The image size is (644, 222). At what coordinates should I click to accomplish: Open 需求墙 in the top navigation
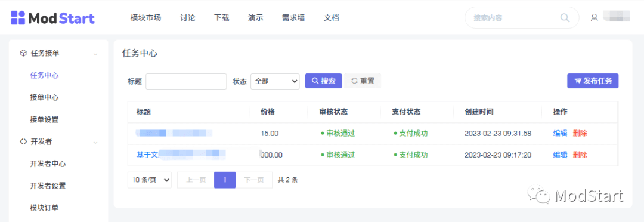[293, 18]
